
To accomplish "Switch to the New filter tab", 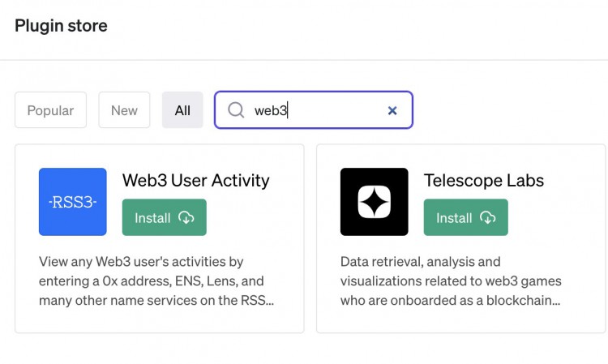I will [124, 110].
